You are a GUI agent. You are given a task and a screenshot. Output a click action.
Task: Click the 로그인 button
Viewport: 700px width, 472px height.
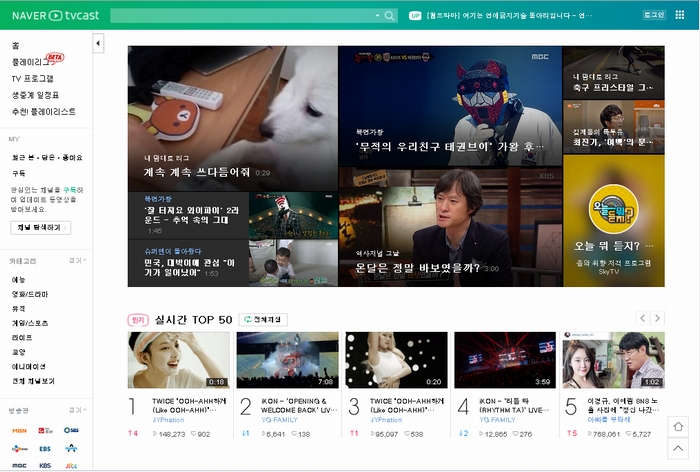(654, 15)
